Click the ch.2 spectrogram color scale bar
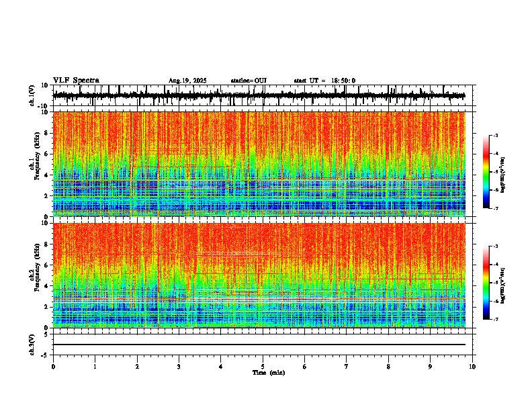532x411 pixels. pyautogui.click(x=486, y=283)
